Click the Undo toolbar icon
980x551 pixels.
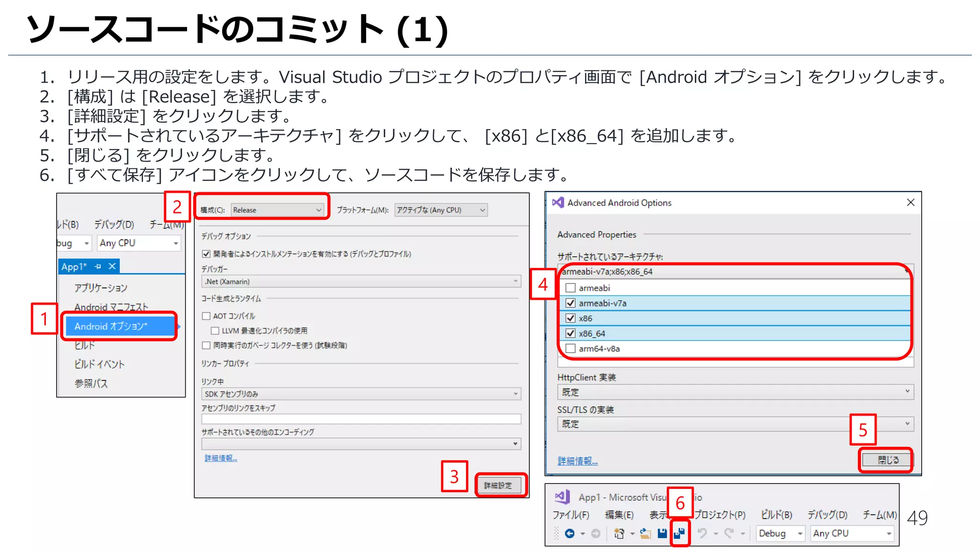pyautogui.click(x=702, y=533)
